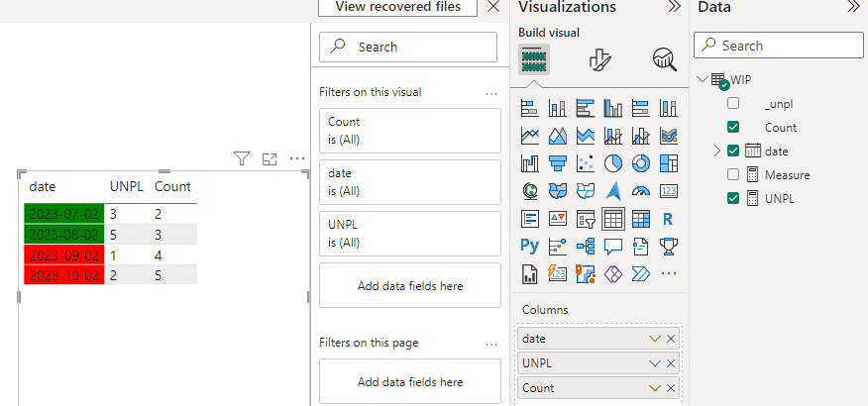Remove the Count field from Columns

[671, 388]
